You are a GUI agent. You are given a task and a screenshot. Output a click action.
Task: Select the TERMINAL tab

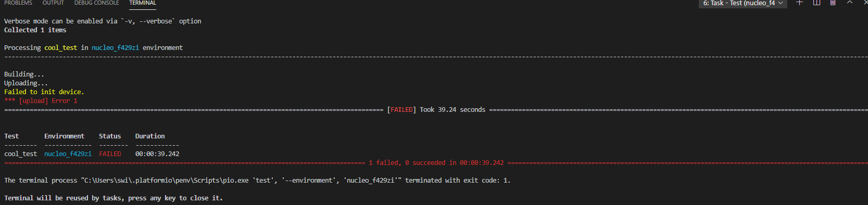pos(143,3)
